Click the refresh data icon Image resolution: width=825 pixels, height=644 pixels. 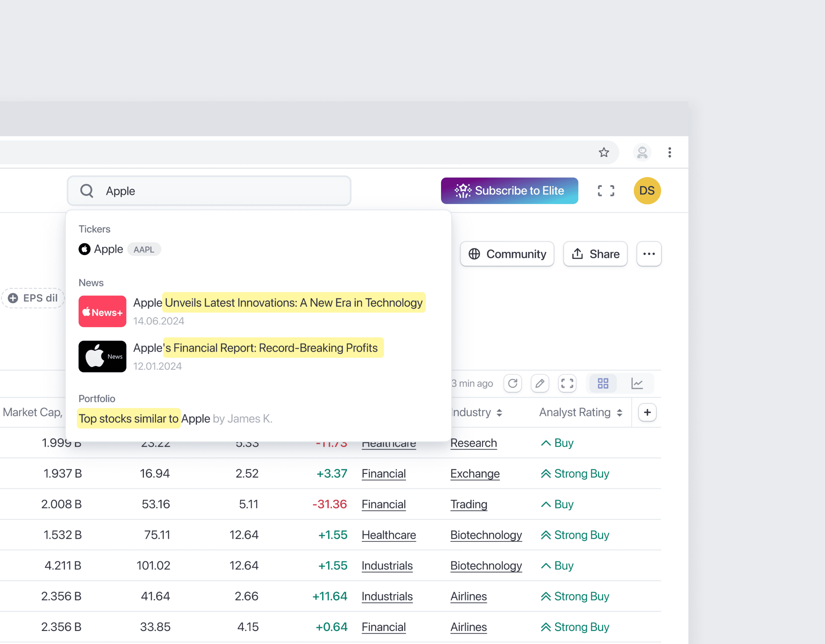[x=512, y=384]
